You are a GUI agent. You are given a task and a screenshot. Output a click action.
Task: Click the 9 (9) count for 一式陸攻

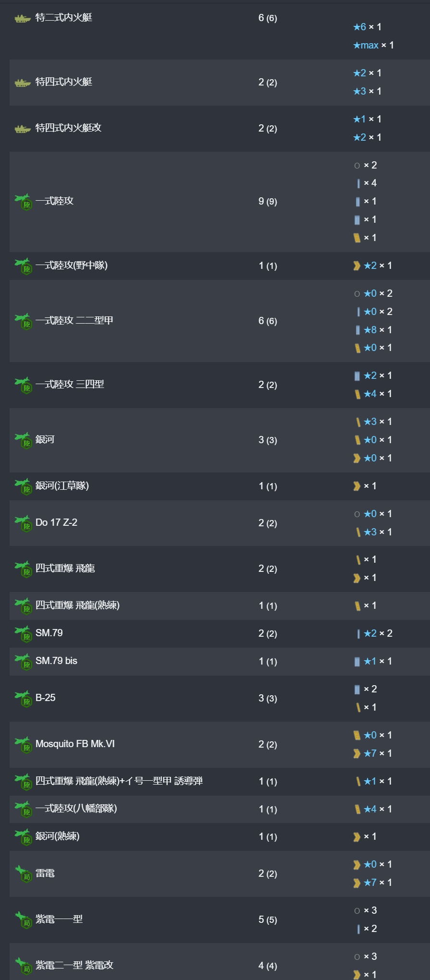coord(268,201)
